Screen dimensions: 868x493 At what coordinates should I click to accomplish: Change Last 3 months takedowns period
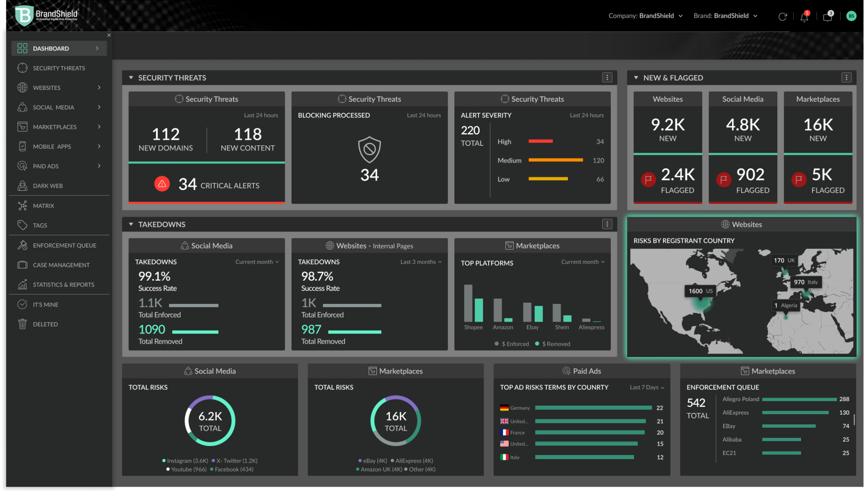tap(421, 262)
